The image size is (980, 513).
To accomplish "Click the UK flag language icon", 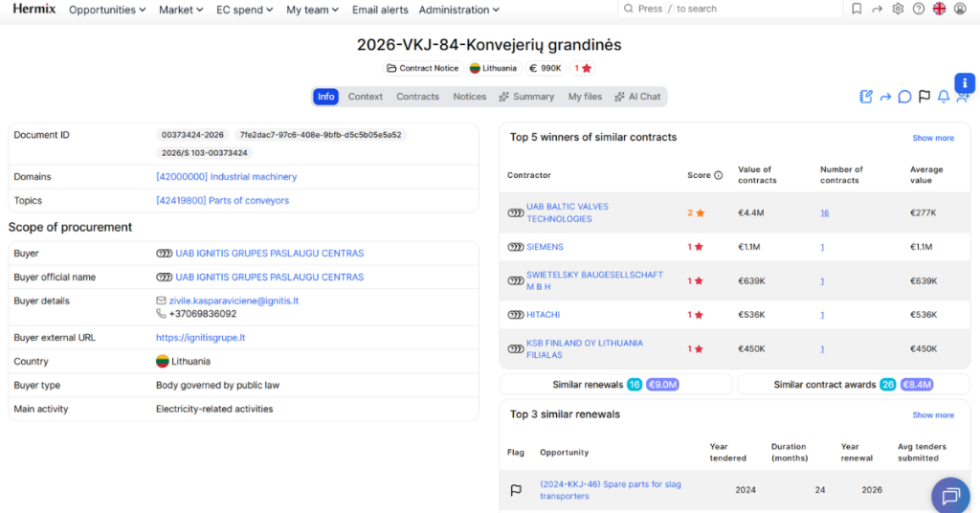I will [x=939, y=9].
